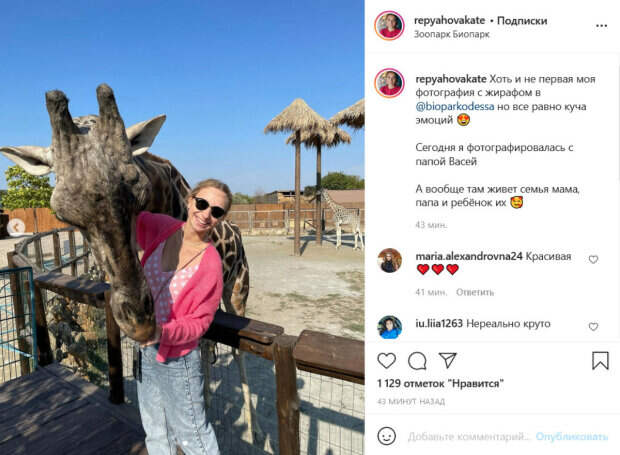
Task: Open the three-dot post options menu
Action: tap(601, 26)
